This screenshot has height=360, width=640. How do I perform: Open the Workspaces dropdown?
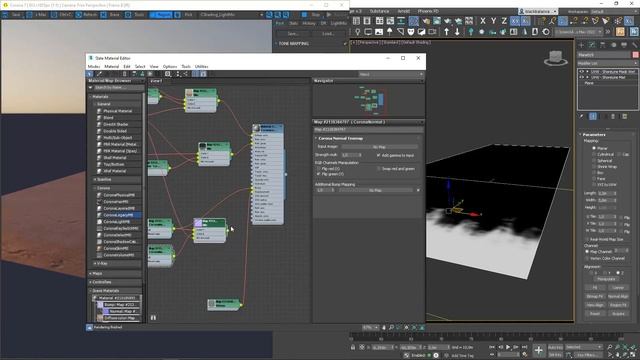[613, 11]
